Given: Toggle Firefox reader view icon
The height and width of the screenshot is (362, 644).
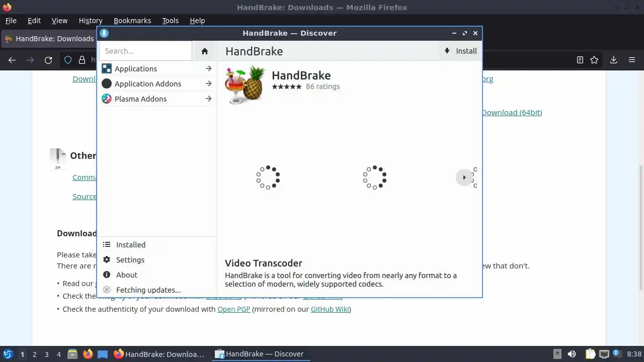Looking at the screenshot, I should pyautogui.click(x=580, y=60).
